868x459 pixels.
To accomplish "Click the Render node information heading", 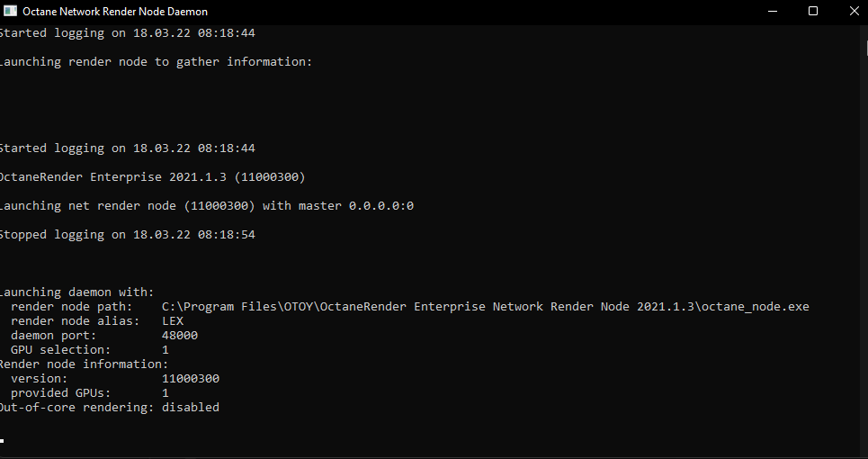I will pyautogui.click(x=83, y=364).
